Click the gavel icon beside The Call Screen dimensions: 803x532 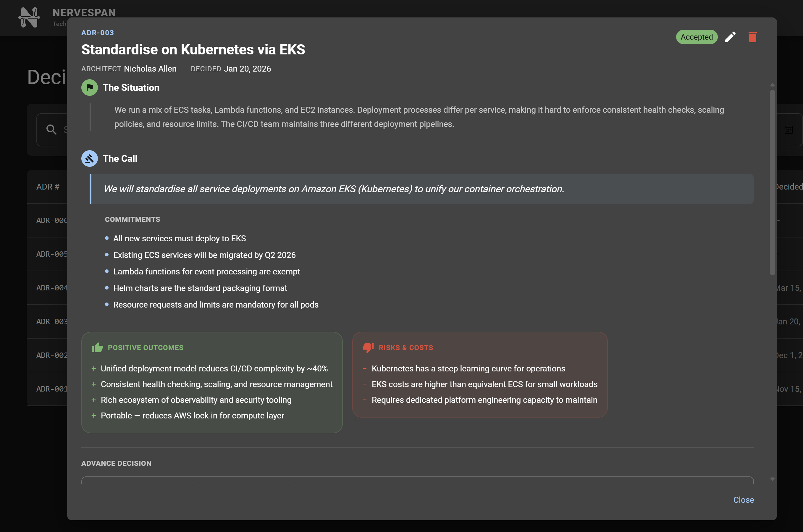click(90, 159)
